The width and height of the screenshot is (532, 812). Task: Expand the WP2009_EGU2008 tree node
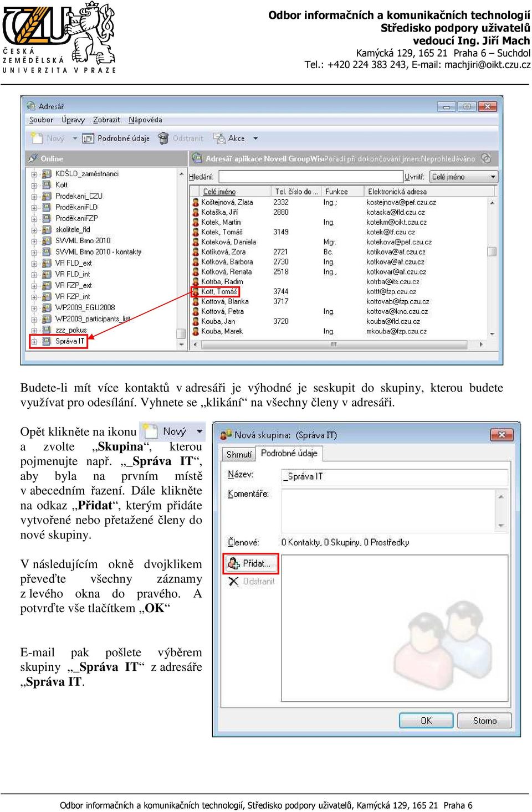coord(34,308)
